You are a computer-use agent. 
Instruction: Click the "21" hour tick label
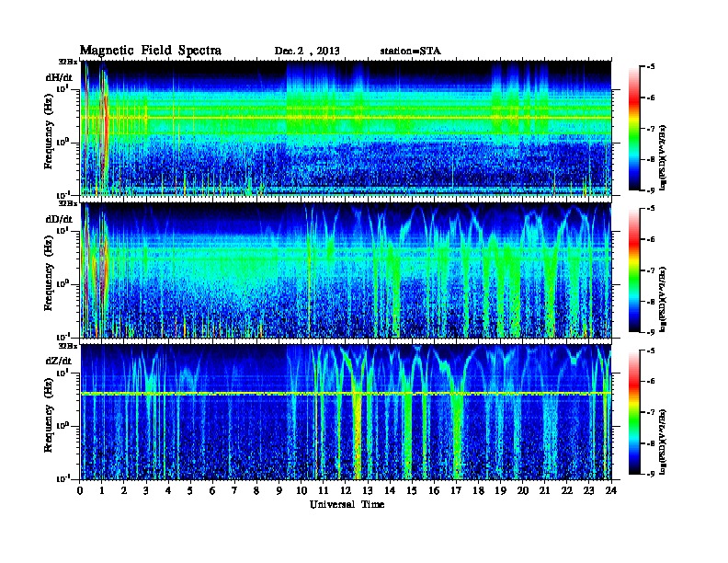click(544, 491)
